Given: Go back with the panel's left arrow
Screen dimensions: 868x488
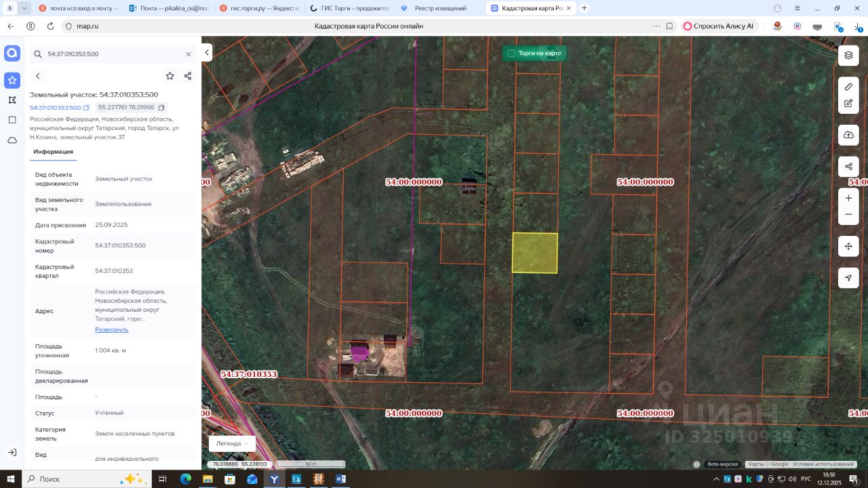Looking at the screenshot, I should click(38, 76).
